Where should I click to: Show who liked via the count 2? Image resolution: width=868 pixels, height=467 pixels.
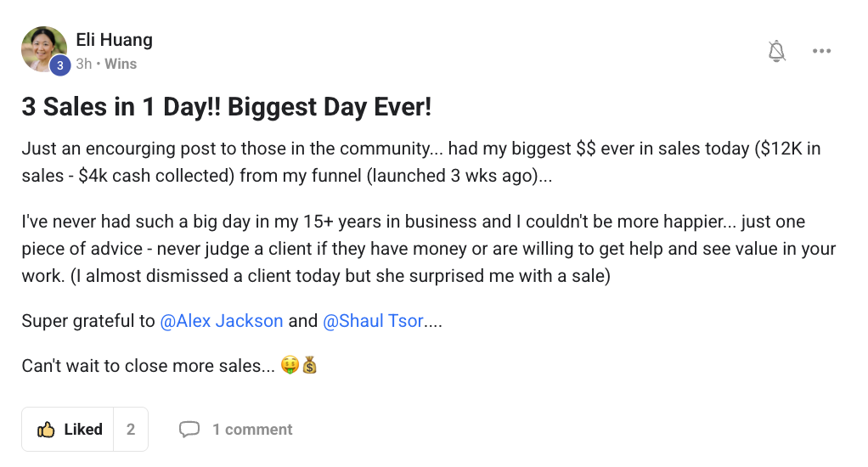(x=131, y=430)
